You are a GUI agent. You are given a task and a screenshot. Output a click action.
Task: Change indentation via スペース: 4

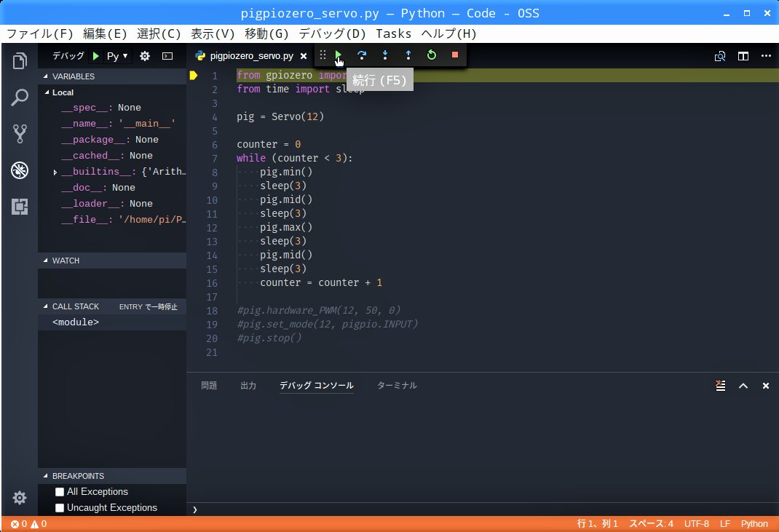click(x=652, y=524)
